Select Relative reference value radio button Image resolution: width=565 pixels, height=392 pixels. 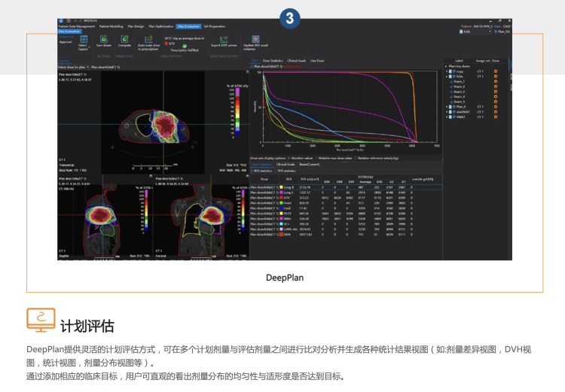[356, 158]
